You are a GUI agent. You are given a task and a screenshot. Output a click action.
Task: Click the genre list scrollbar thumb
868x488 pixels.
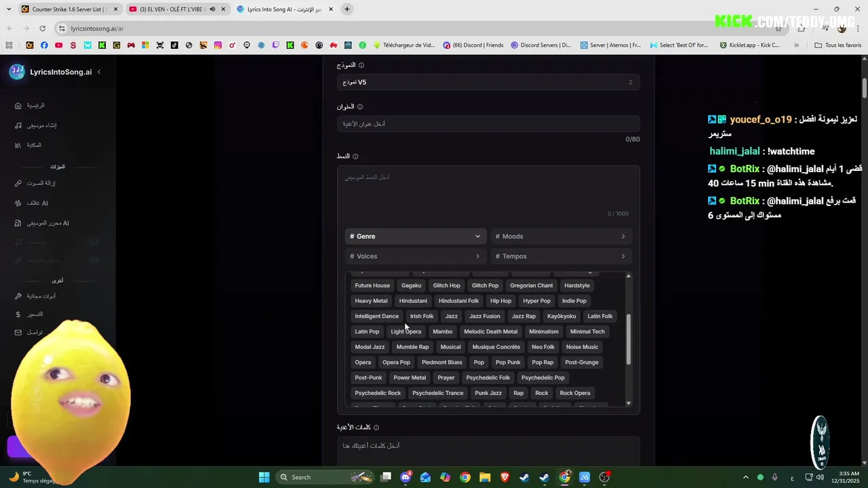[629, 339]
